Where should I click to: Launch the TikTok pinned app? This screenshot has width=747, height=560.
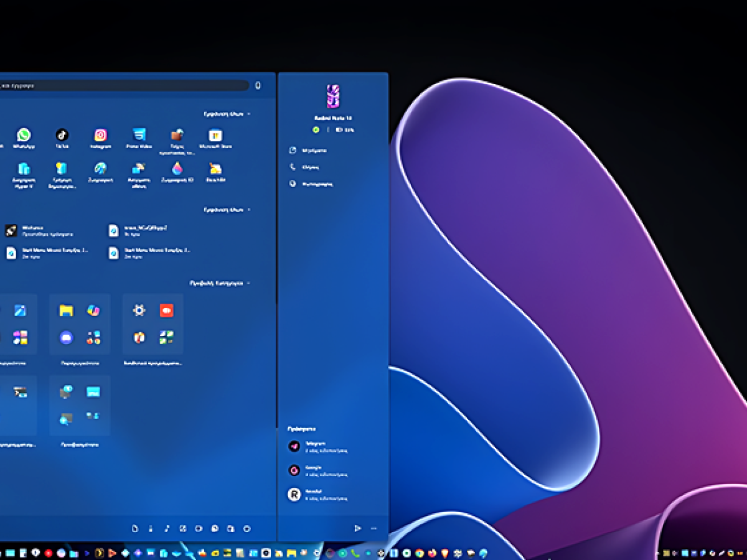tap(62, 136)
